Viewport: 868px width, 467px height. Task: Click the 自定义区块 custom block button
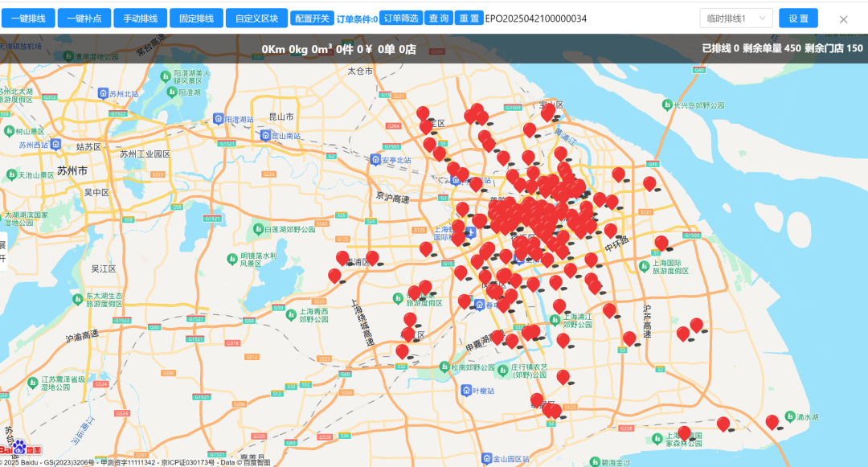(x=256, y=18)
